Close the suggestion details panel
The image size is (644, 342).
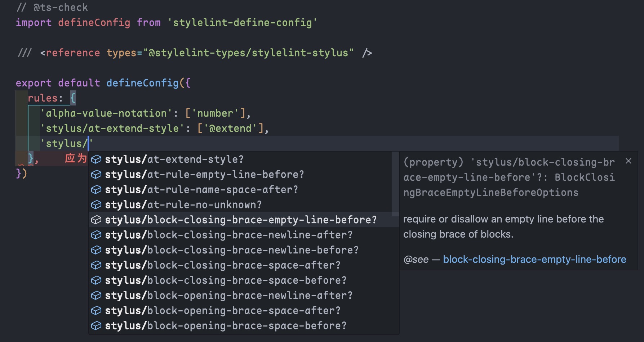pos(629,161)
